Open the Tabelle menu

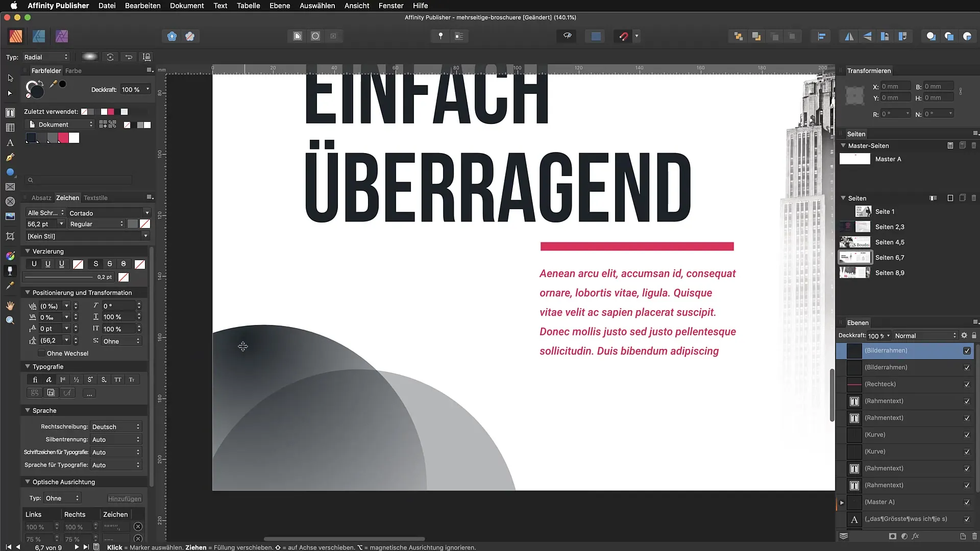click(248, 6)
